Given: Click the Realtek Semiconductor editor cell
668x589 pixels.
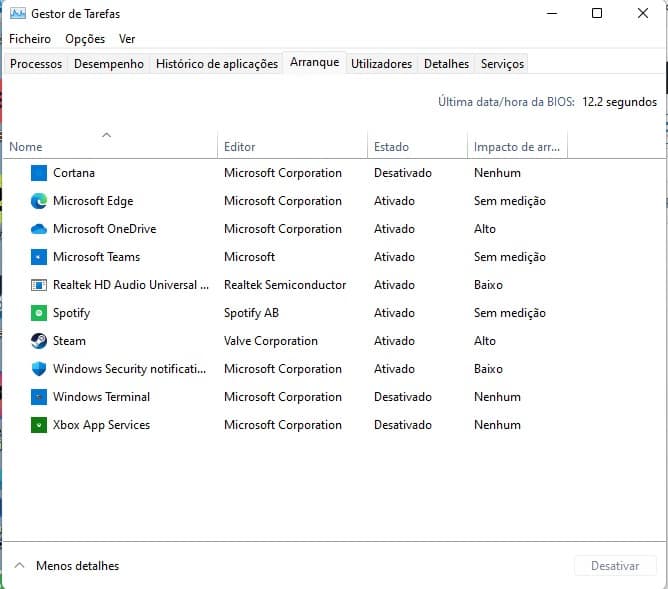Looking at the screenshot, I should pyautogui.click(x=285, y=285).
